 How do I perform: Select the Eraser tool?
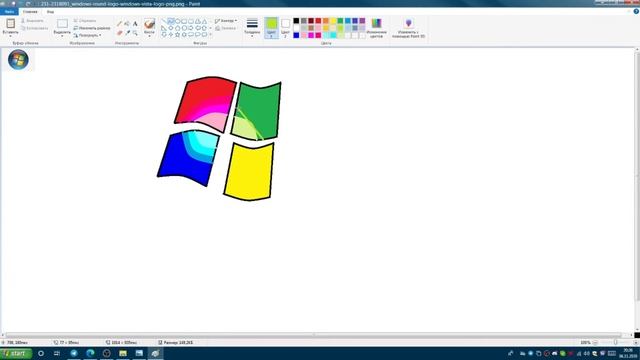pyautogui.click(x=119, y=33)
